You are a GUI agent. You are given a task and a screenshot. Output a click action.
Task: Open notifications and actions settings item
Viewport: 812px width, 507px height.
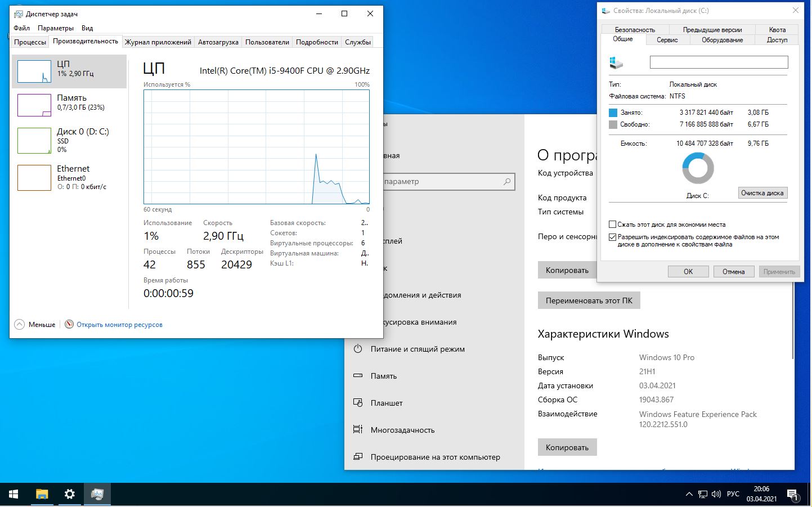[x=422, y=295]
